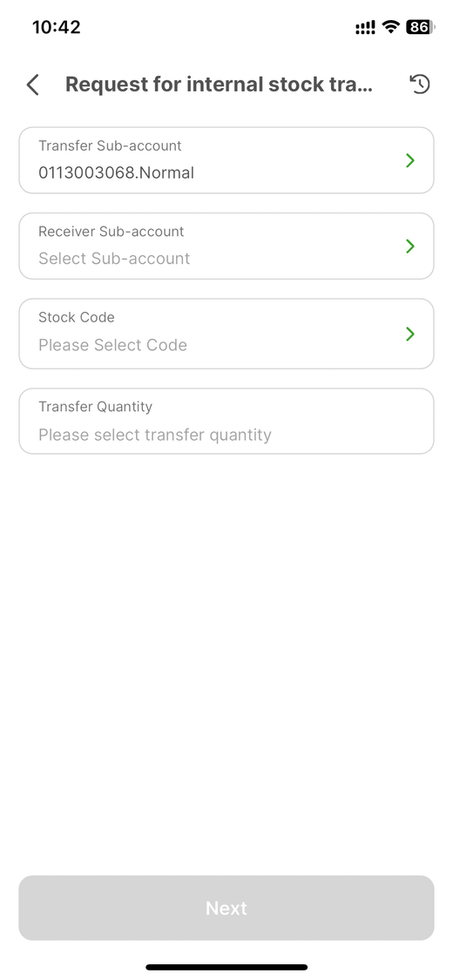This screenshot has height=980, width=453.
Task: Tap the back arrow icon
Action: (33, 84)
